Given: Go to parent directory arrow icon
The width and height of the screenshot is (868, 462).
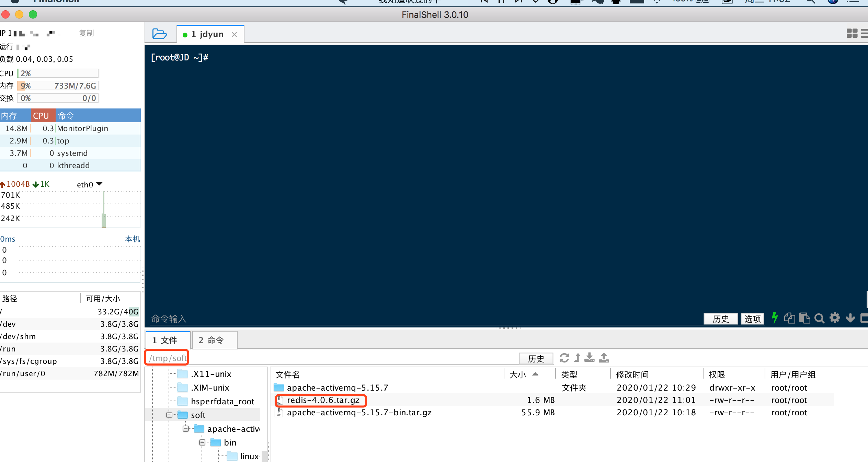Looking at the screenshot, I should [x=577, y=358].
